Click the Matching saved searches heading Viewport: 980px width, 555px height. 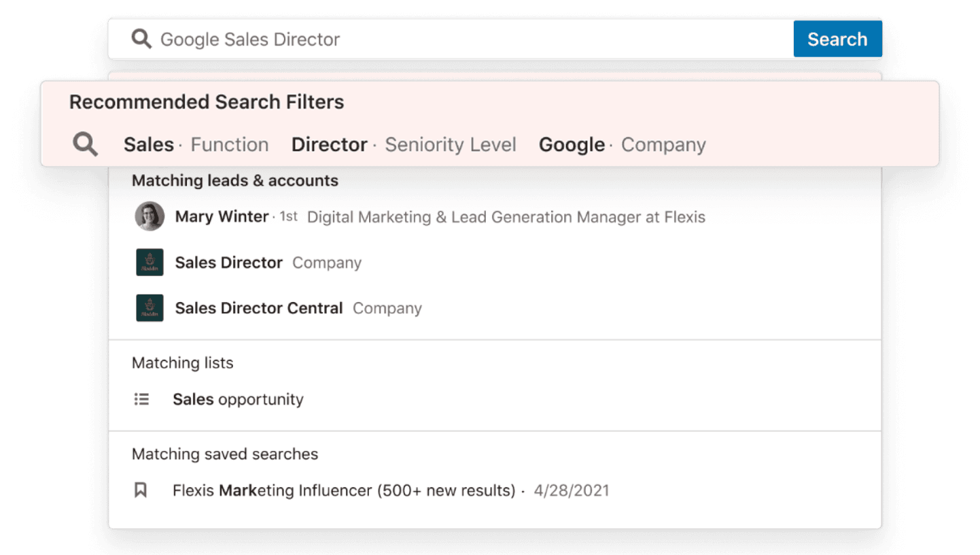pyautogui.click(x=224, y=454)
